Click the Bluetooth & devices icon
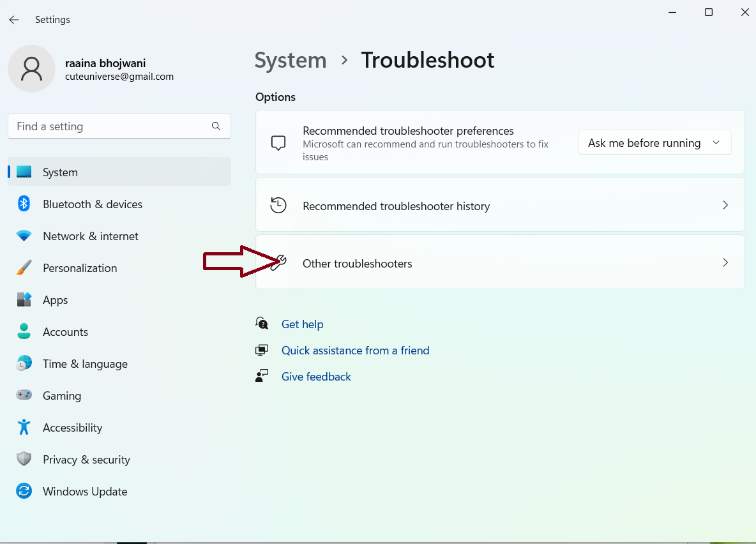756x544 pixels. point(24,204)
